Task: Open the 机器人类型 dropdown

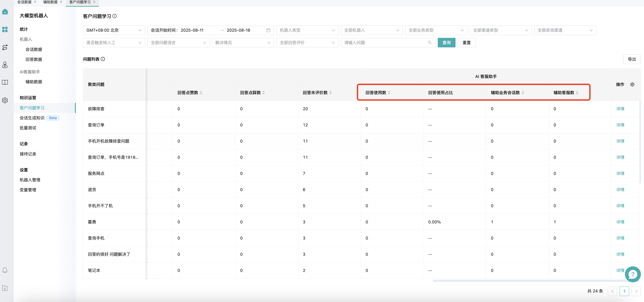Action: (307, 30)
